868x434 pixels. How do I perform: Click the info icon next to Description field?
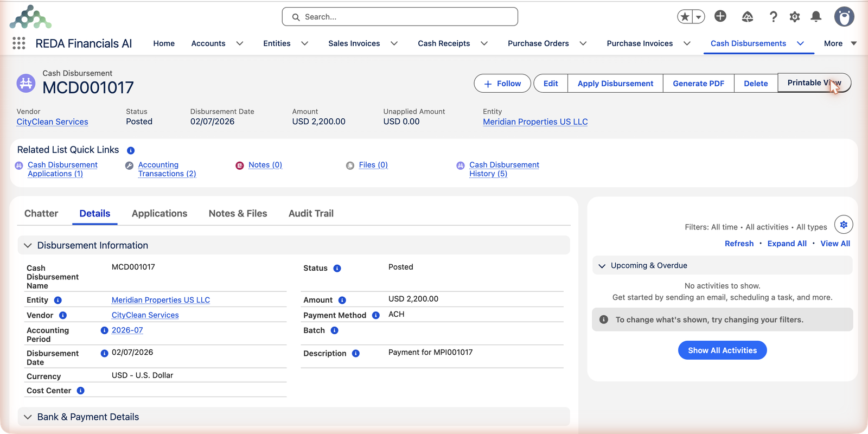coord(356,353)
